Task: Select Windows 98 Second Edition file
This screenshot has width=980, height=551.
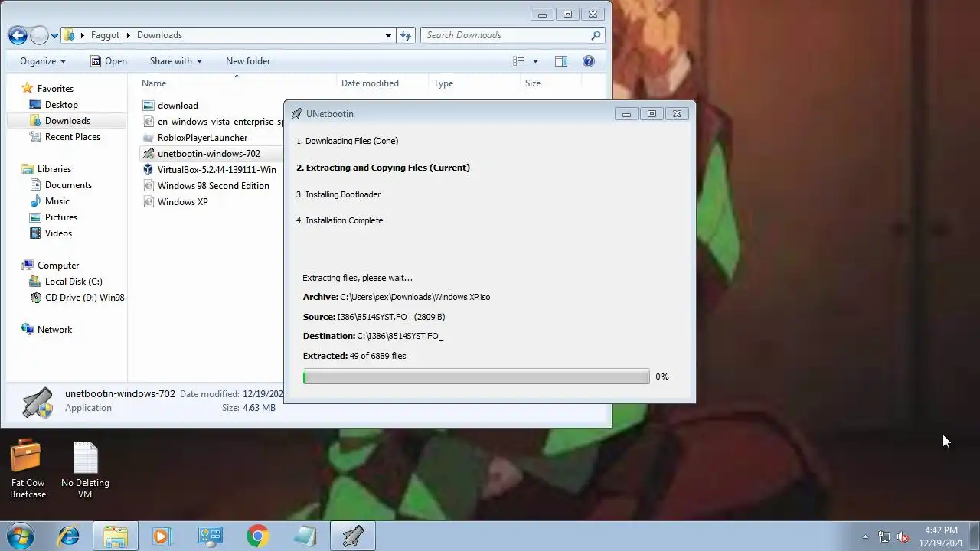Action: point(213,186)
